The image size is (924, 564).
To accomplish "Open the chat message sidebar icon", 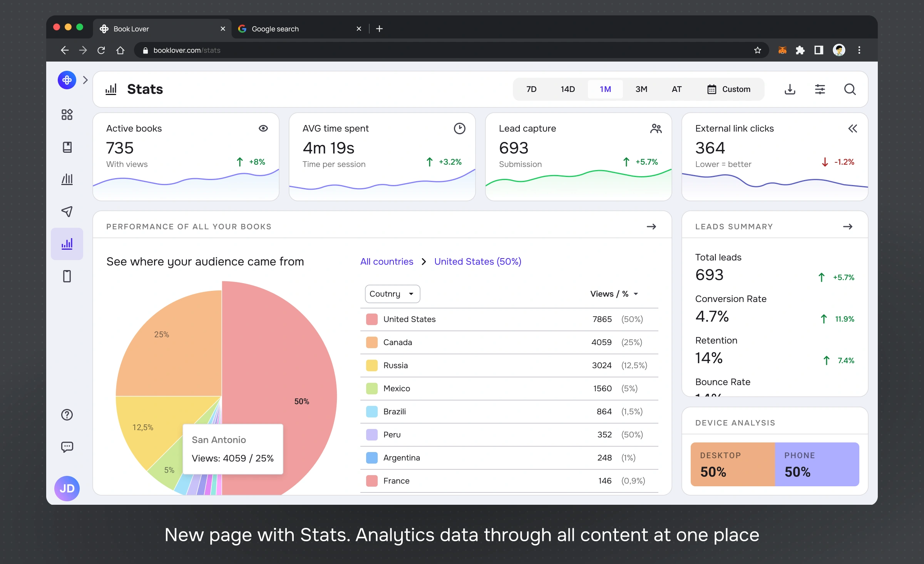I will 67,447.
